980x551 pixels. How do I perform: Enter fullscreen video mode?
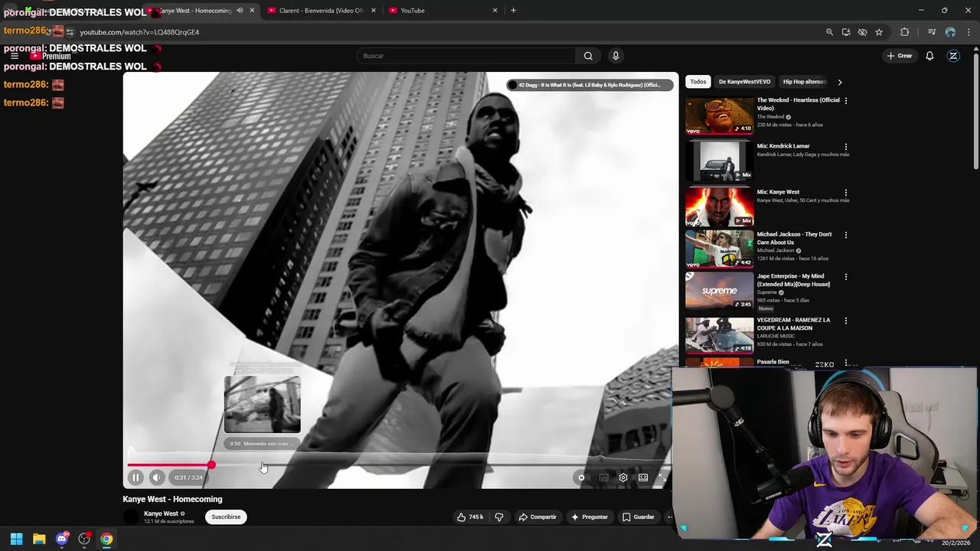[662, 478]
